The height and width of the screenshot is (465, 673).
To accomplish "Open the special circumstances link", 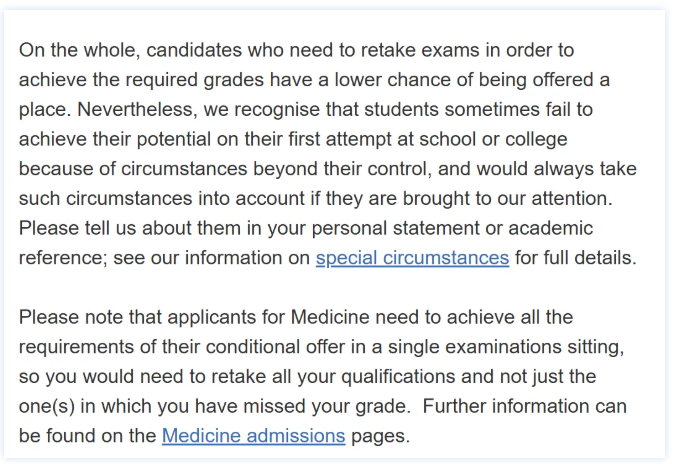I will click(412, 258).
